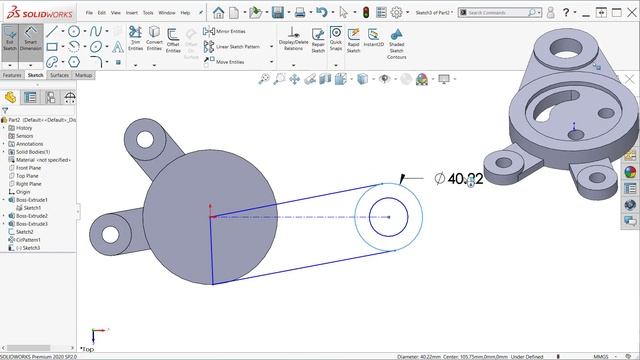640x360 pixels.
Task: Select the Ellipse sketch tool
Action: point(96,47)
